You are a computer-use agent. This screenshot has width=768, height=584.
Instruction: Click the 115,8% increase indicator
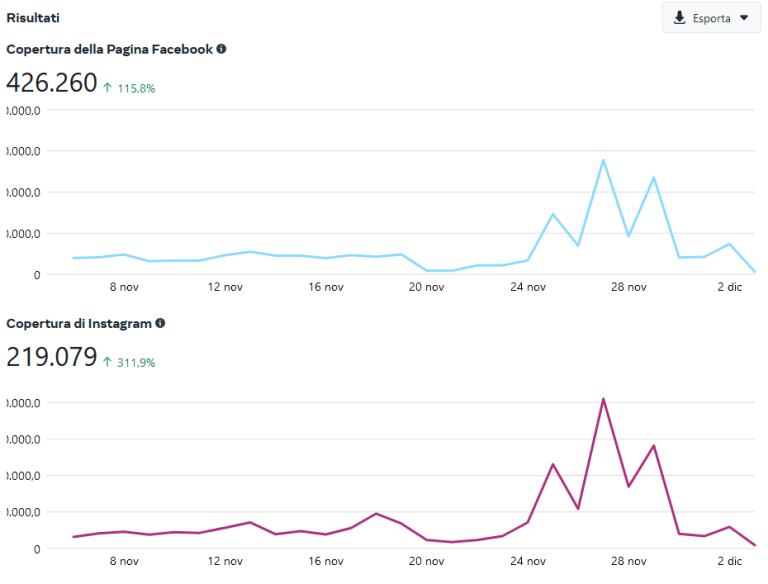[136, 89]
